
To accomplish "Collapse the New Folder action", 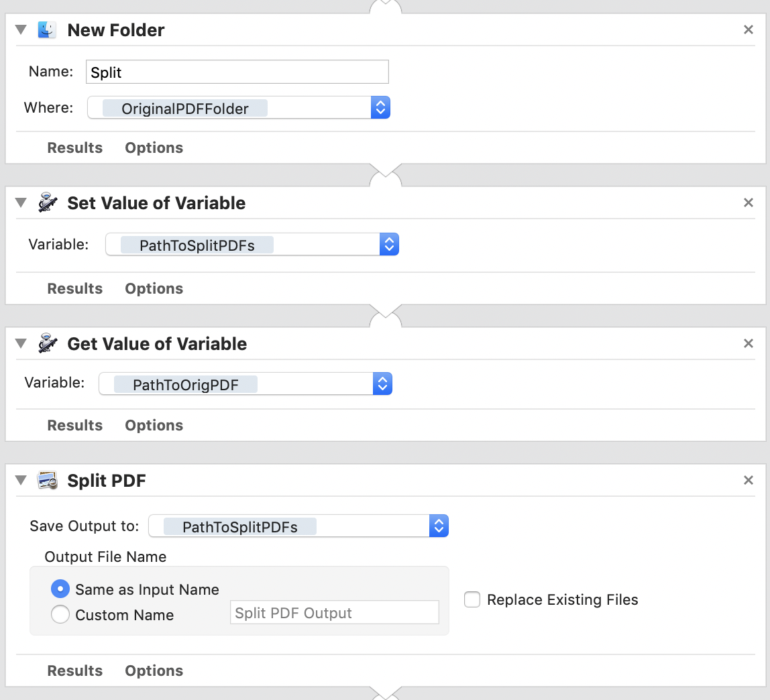I will (21, 30).
